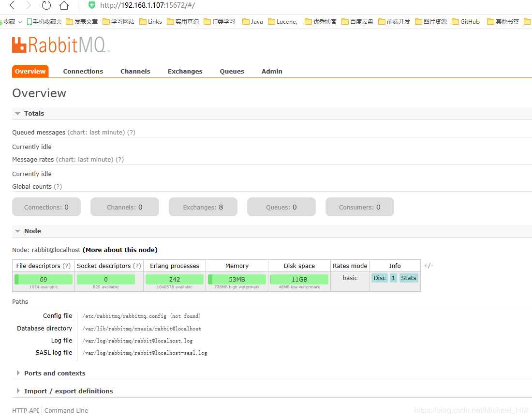Click the Disk space 11GB usage bar

point(299,280)
